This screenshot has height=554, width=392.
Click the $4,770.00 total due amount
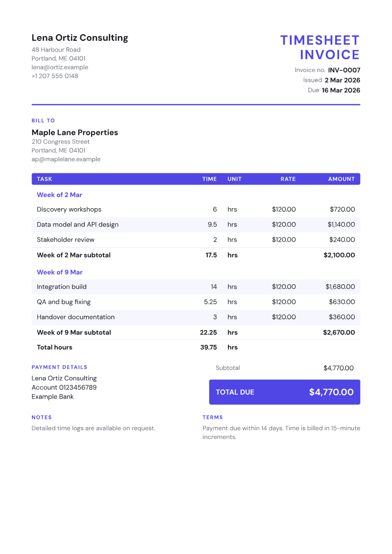click(x=331, y=392)
